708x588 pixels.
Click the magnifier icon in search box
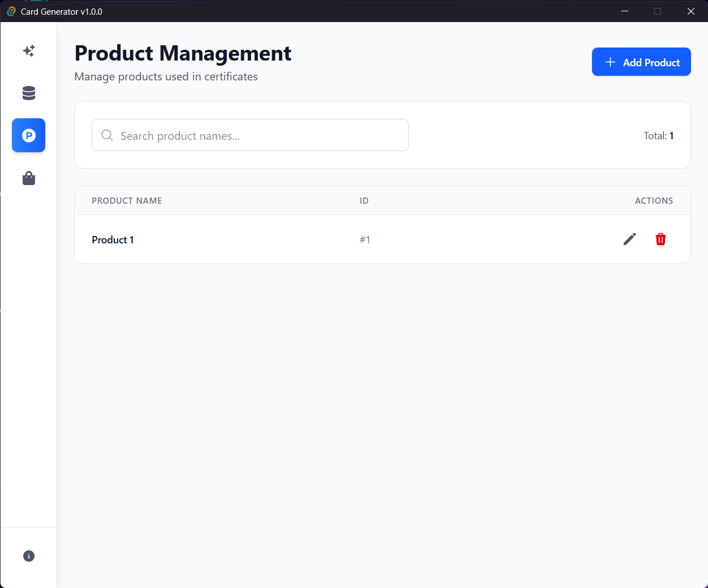pyautogui.click(x=107, y=135)
